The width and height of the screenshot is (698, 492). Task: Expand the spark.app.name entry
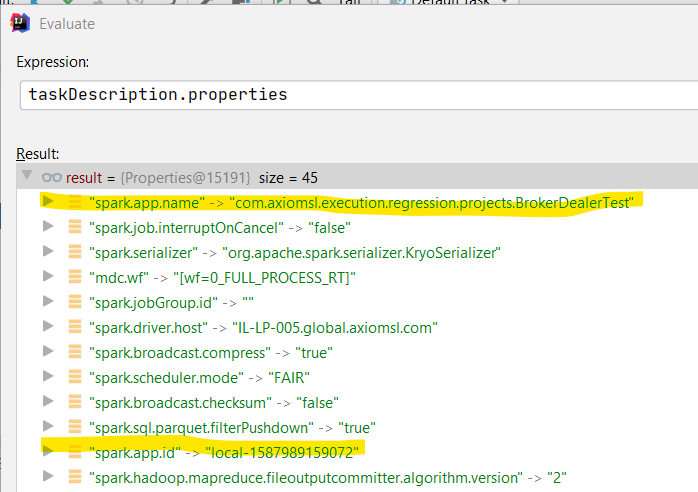(x=48, y=201)
